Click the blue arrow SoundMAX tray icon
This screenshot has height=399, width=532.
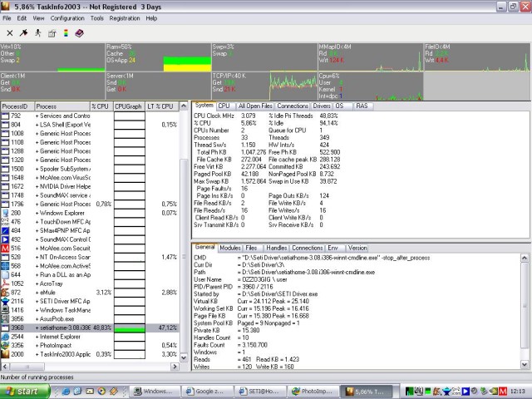(465, 392)
